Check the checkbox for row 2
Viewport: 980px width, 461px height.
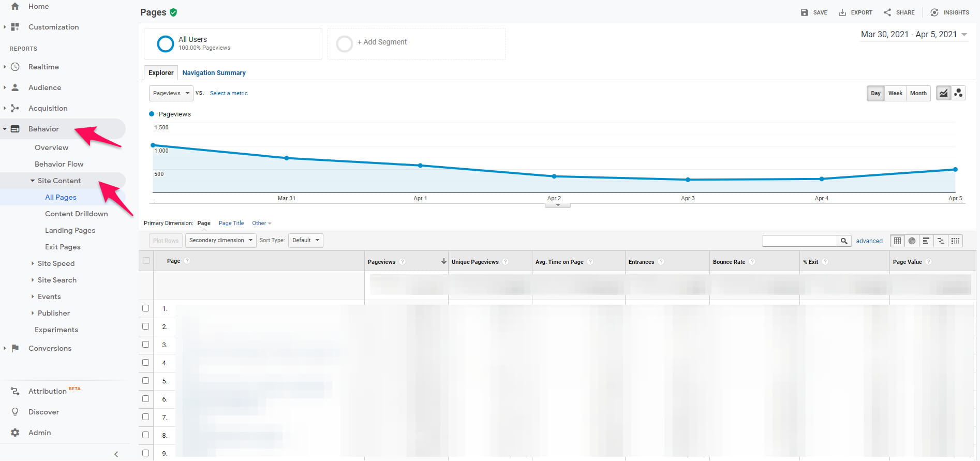[145, 326]
